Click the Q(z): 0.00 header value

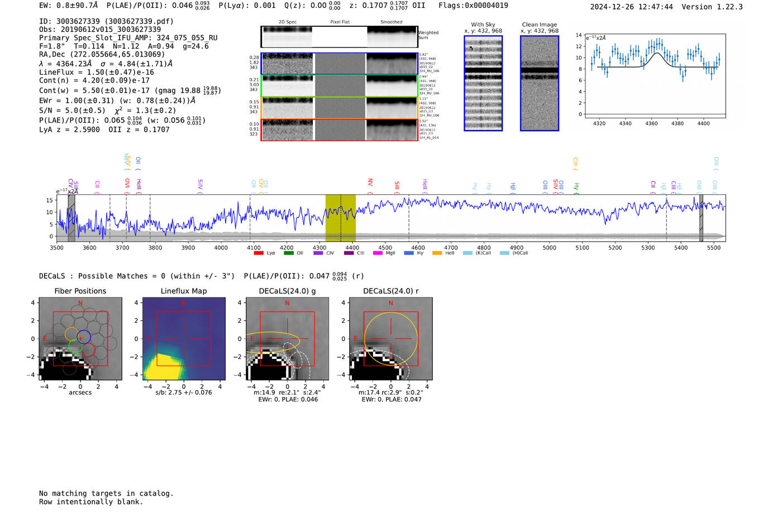click(313, 6)
